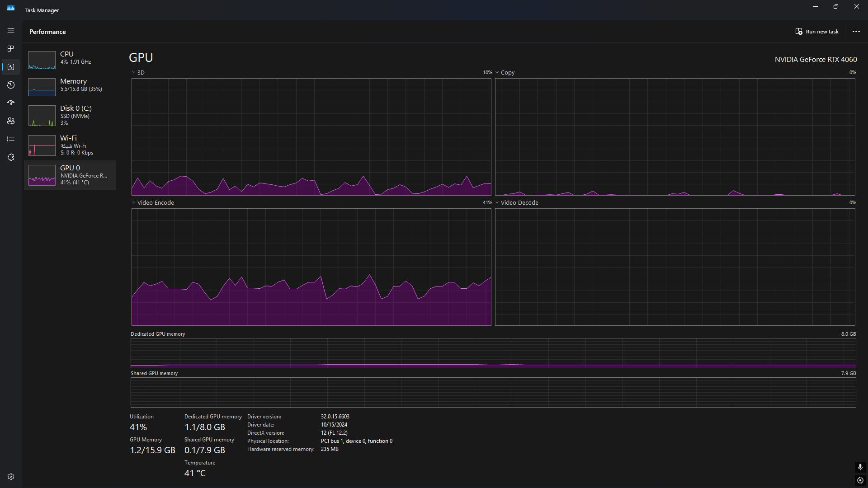The image size is (868, 488).
Task: Open Task Manager settings gear
Action: 11,477
